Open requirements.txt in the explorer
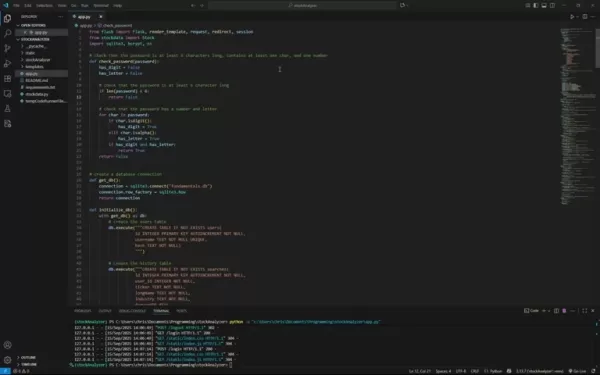 click(x=40, y=87)
